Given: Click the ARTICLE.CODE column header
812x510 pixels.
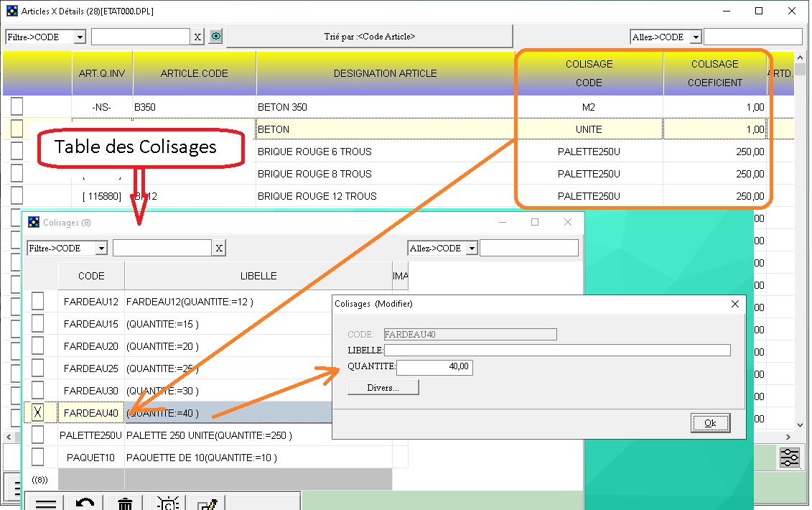Looking at the screenshot, I should (x=194, y=73).
